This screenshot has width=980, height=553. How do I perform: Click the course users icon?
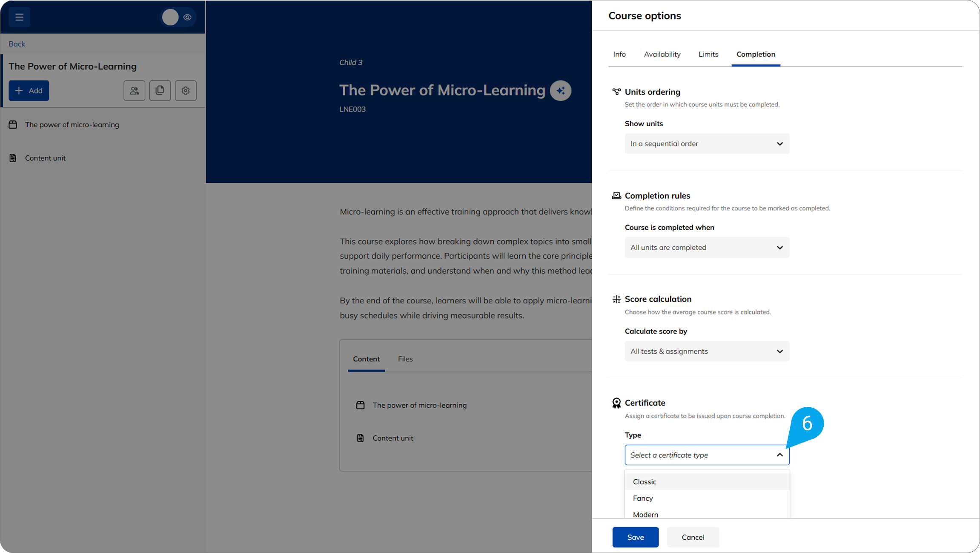[x=134, y=90]
